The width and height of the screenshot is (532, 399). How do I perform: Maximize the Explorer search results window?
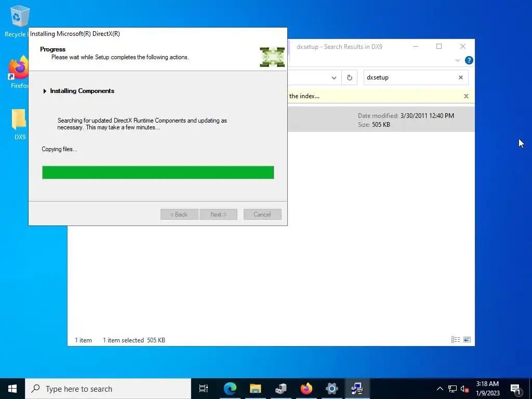click(x=439, y=46)
